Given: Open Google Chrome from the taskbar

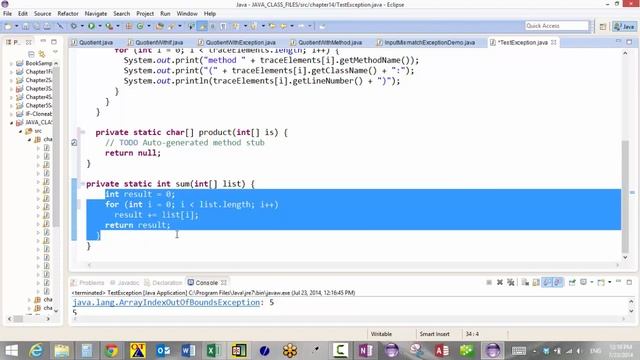Looking at the screenshot, I should click(x=111, y=350).
